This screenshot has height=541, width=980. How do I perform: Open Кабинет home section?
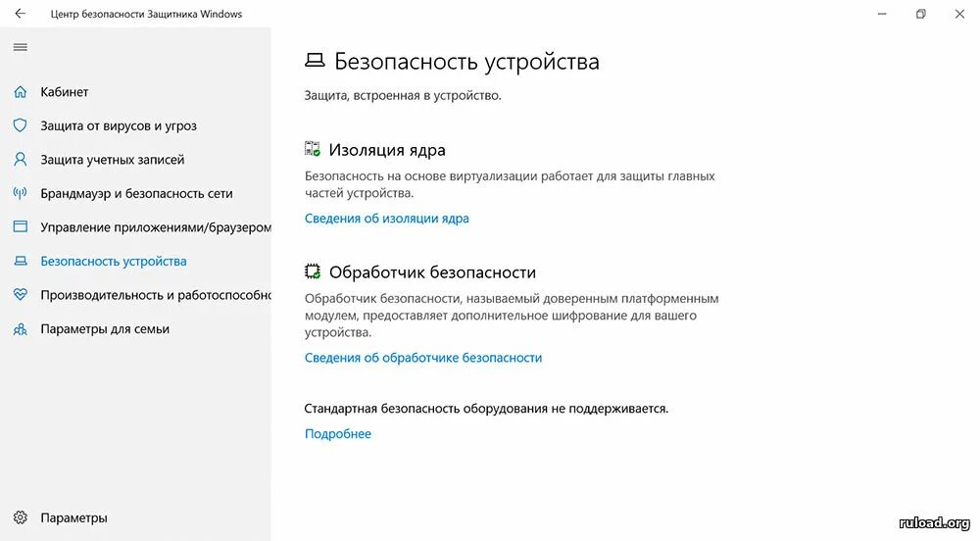tap(65, 92)
